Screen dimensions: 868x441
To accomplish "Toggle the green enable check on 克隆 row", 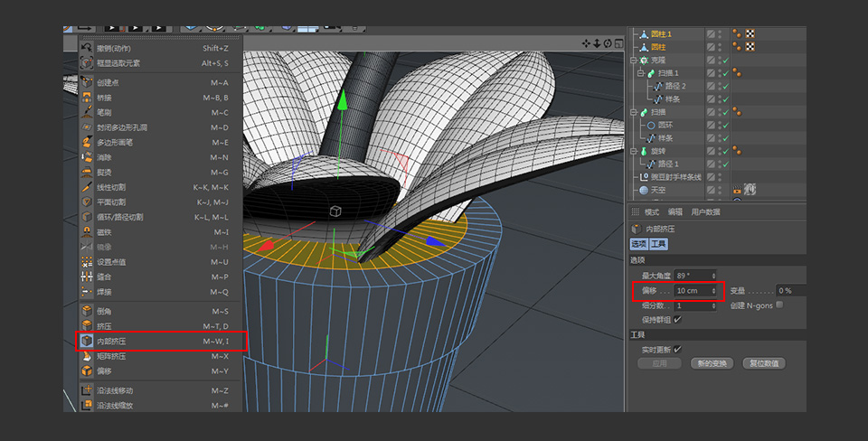I will (x=726, y=61).
